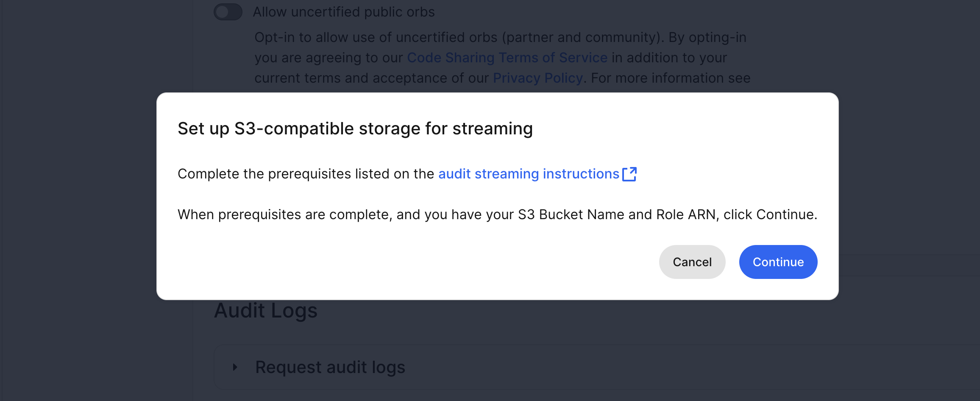The image size is (980, 401).
Task: Click the Allow uncertified public orbs label
Action: [344, 12]
